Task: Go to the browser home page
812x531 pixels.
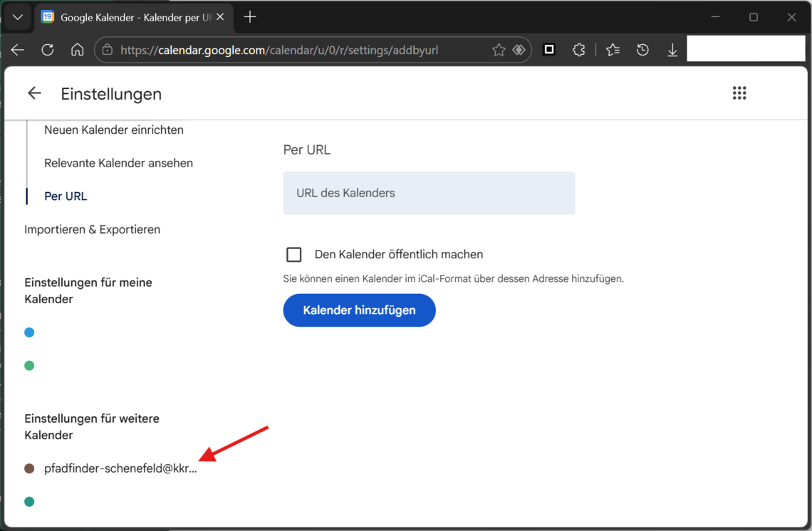Action: pos(77,50)
